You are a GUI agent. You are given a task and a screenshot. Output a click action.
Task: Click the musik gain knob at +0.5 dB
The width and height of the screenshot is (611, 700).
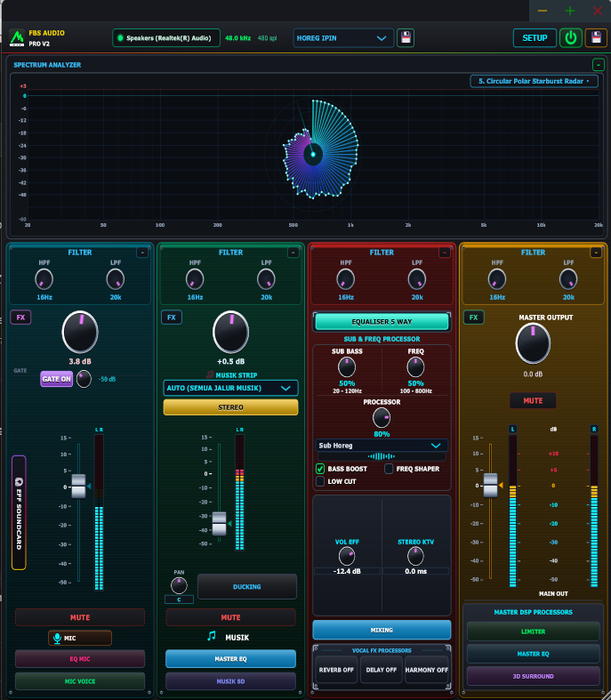point(230,332)
